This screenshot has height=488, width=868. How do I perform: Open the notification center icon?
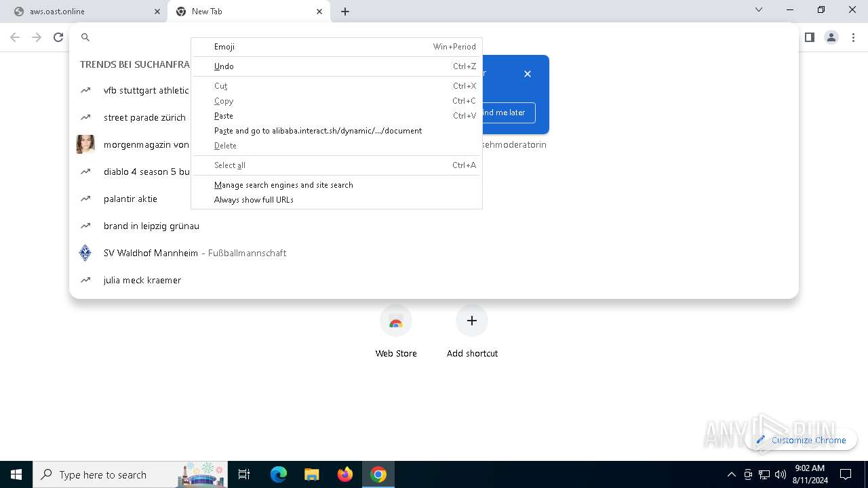pos(846,474)
